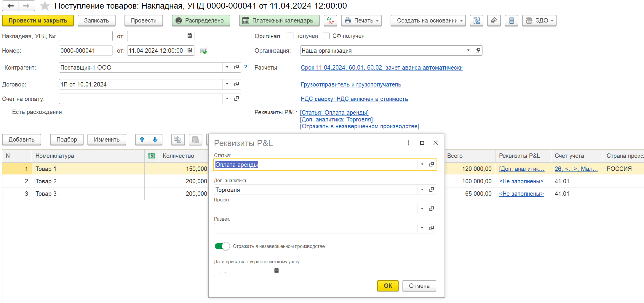
Task: Expand the Контрагент dropdown list
Action: pyautogui.click(x=227, y=67)
